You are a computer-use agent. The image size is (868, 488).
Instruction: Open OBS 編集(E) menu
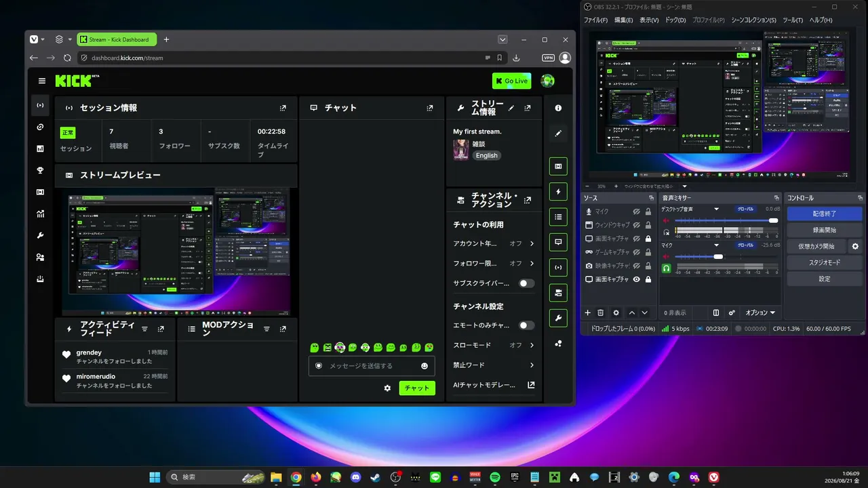pos(623,20)
